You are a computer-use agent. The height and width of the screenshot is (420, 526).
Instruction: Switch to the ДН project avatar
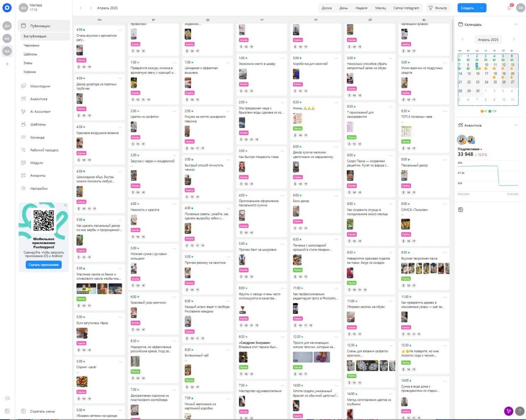(7, 26)
